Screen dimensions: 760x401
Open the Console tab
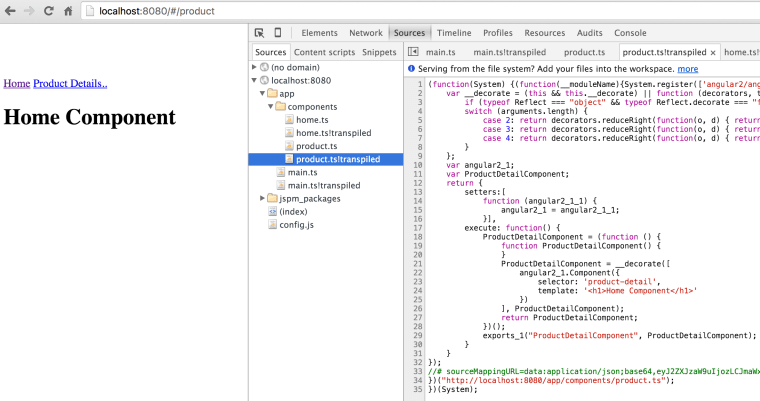tap(629, 33)
